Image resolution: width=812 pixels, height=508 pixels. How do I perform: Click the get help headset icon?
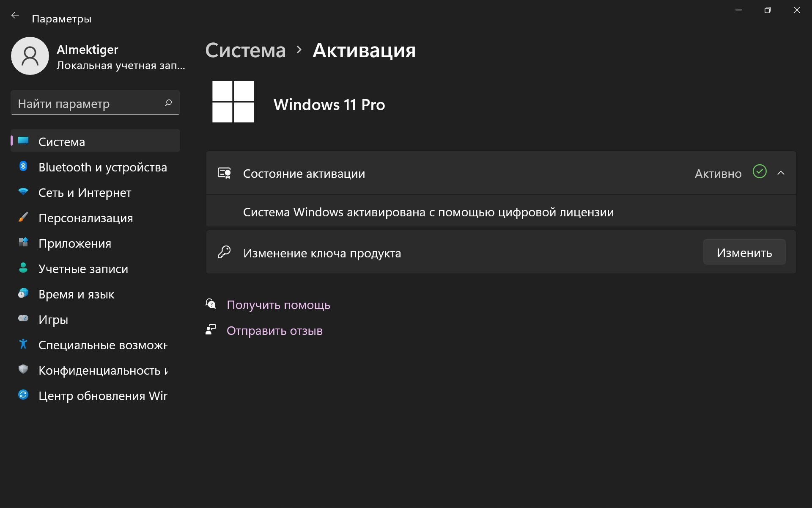point(211,304)
